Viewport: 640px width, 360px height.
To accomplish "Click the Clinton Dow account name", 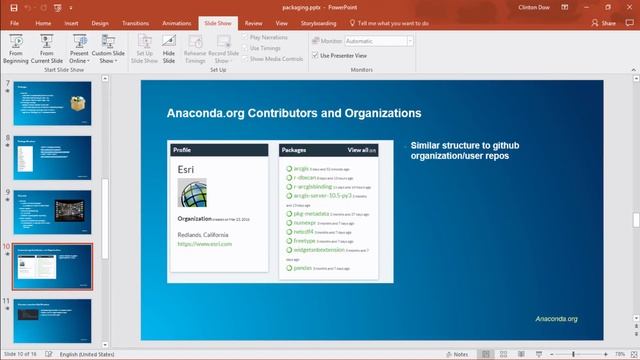I will (x=533, y=7).
